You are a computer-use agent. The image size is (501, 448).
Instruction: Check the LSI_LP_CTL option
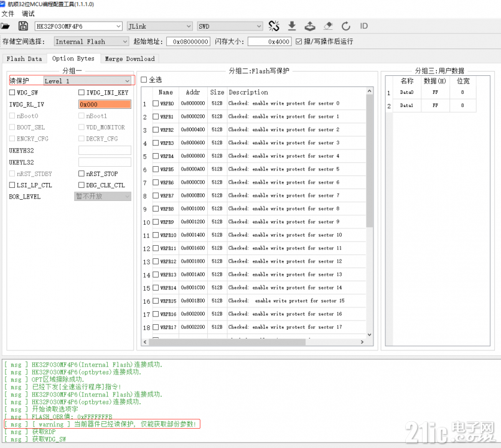(12, 185)
